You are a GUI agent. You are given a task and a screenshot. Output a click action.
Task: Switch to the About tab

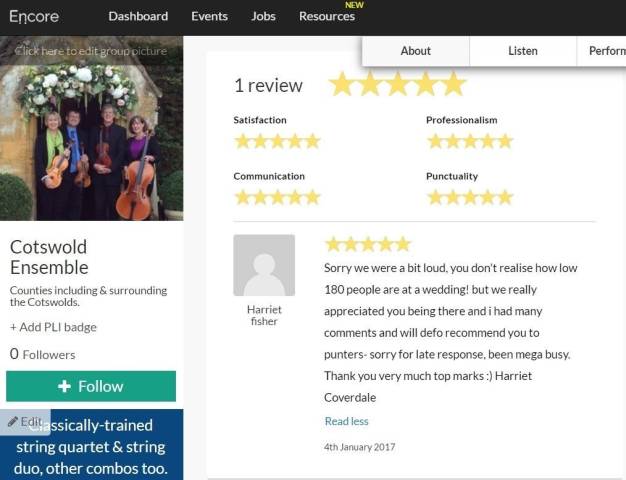(416, 51)
